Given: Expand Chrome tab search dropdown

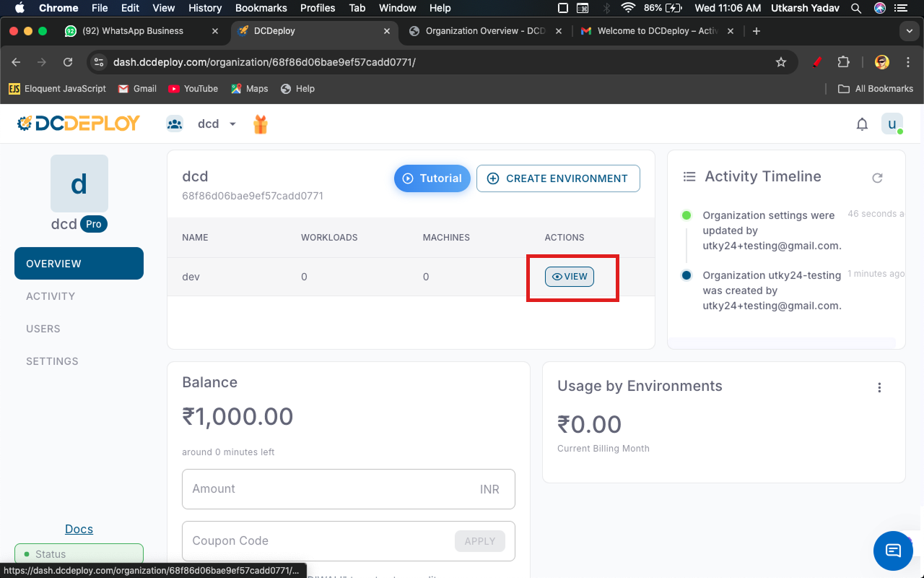Looking at the screenshot, I should [x=909, y=31].
